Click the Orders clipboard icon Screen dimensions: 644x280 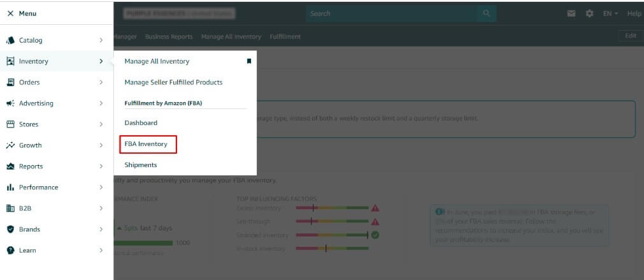tap(10, 82)
